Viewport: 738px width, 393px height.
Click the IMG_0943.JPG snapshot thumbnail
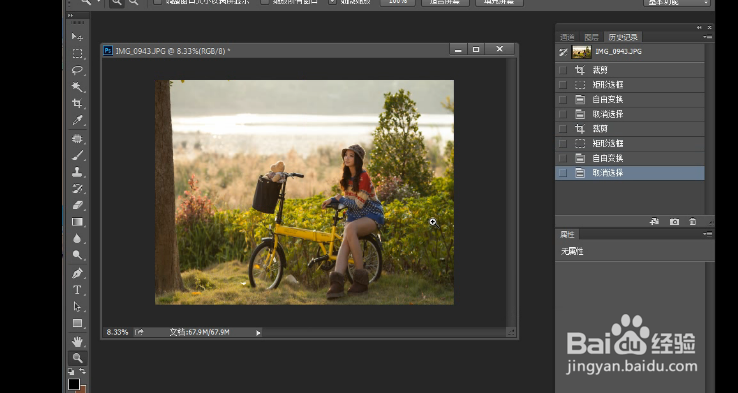(581, 52)
